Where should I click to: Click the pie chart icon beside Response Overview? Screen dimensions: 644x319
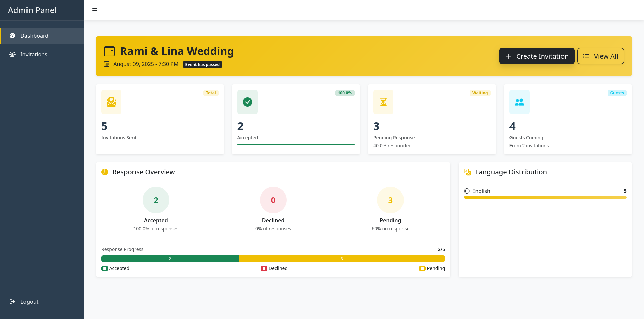click(104, 172)
